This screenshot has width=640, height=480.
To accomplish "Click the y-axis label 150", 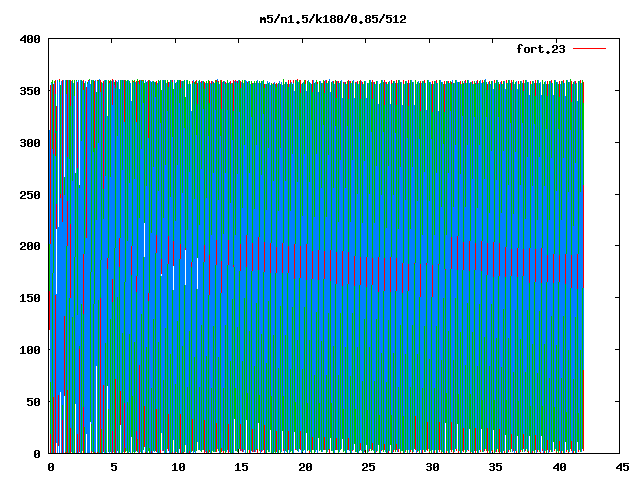I will [30, 298].
